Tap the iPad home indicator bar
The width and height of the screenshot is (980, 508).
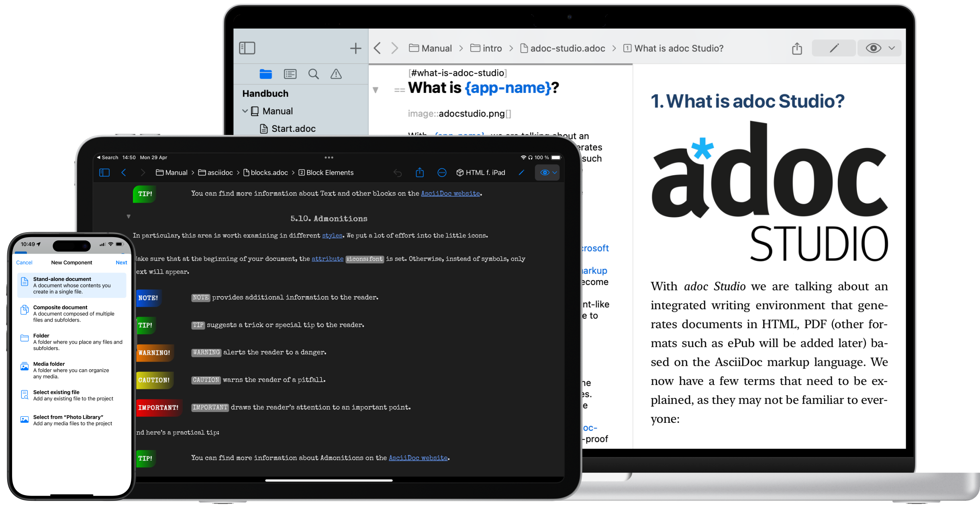tap(329, 480)
